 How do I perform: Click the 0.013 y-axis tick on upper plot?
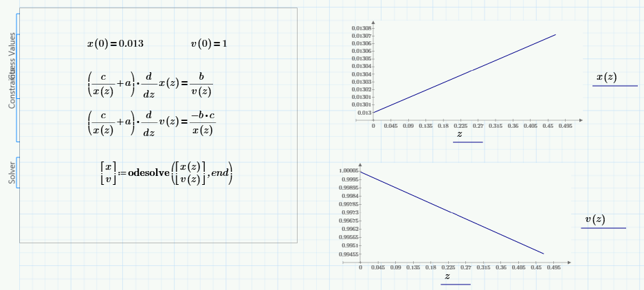pos(364,113)
